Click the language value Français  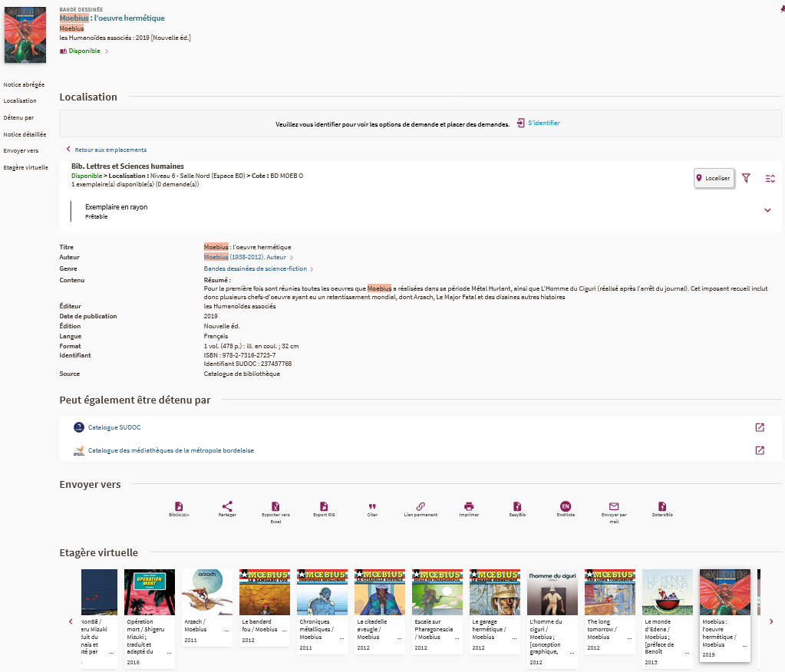coord(216,336)
